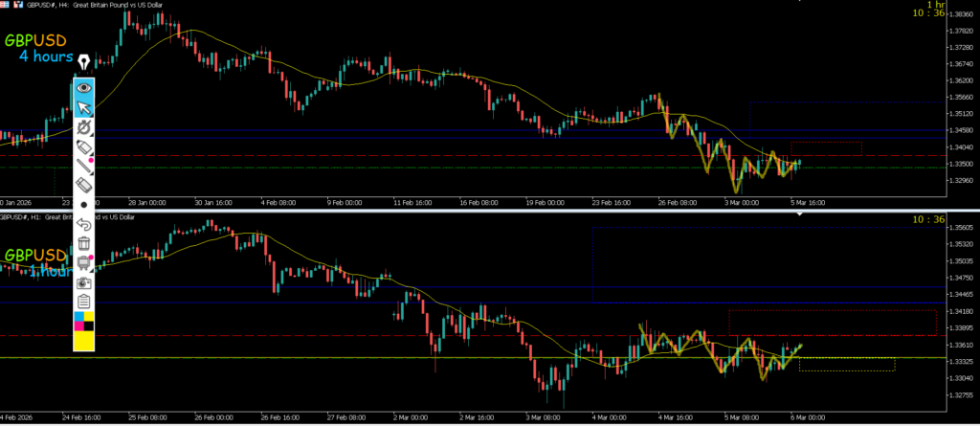
Task: Click the black dot brush size button
Action: point(84,205)
